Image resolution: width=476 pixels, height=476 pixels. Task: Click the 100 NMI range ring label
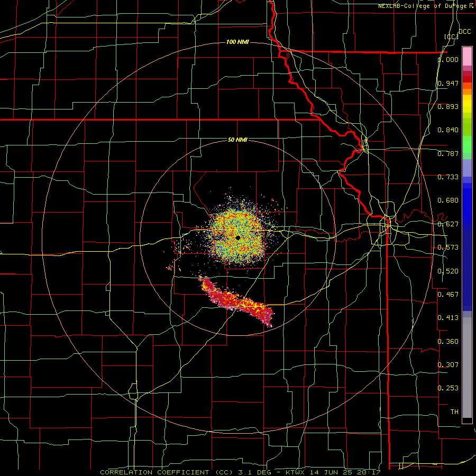pos(237,42)
